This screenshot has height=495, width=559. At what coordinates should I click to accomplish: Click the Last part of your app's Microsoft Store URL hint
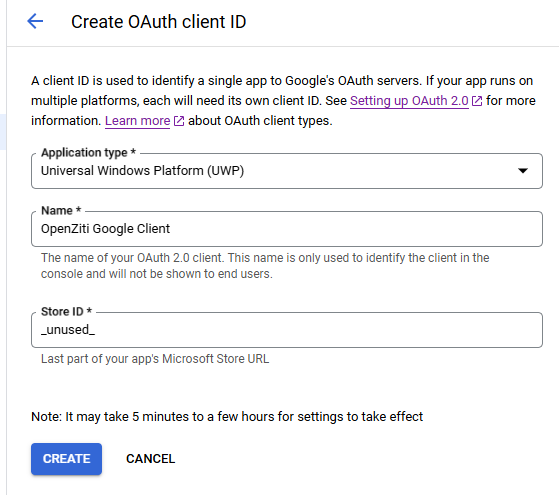tap(155, 359)
